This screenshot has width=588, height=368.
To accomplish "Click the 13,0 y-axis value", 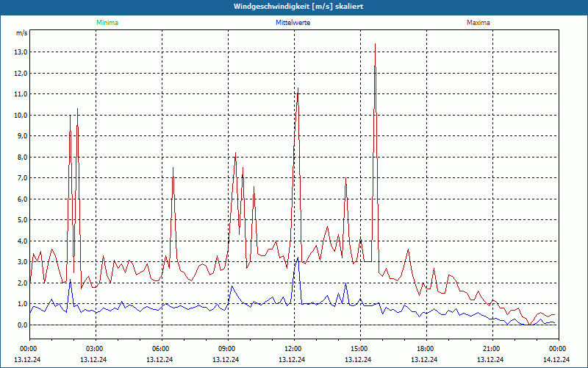I will click(x=21, y=52).
